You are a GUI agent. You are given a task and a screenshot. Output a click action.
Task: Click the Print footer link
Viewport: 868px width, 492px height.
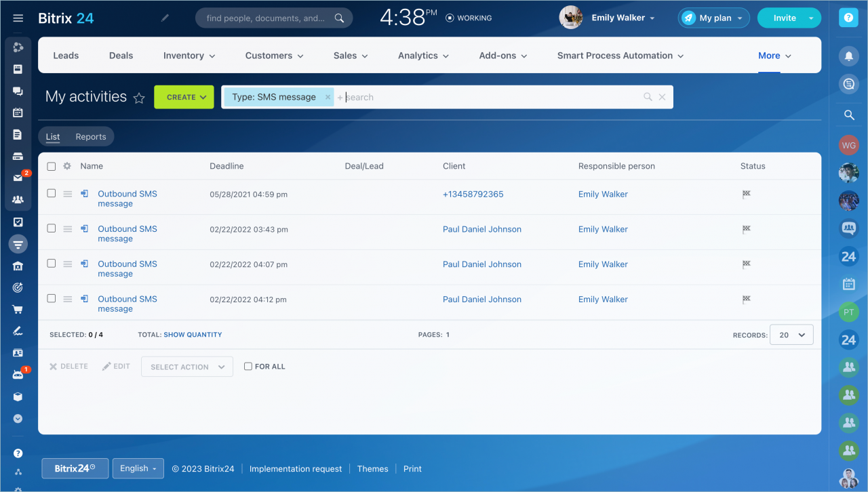(412, 469)
